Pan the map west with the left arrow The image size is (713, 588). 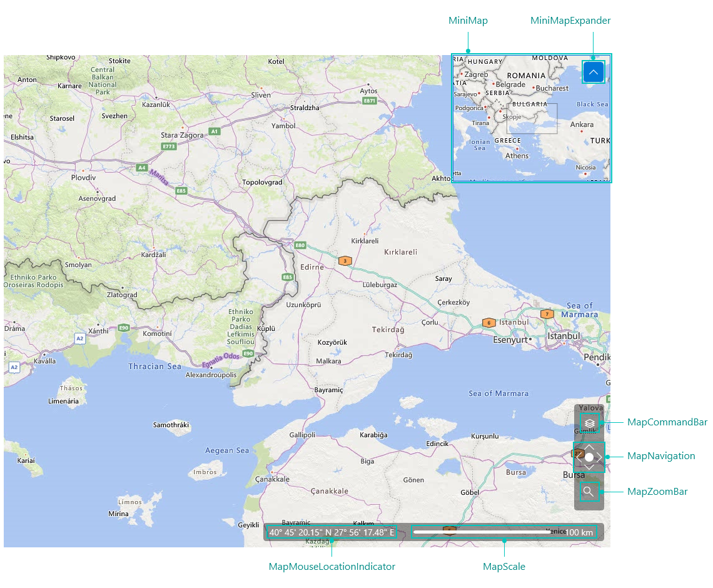578,457
